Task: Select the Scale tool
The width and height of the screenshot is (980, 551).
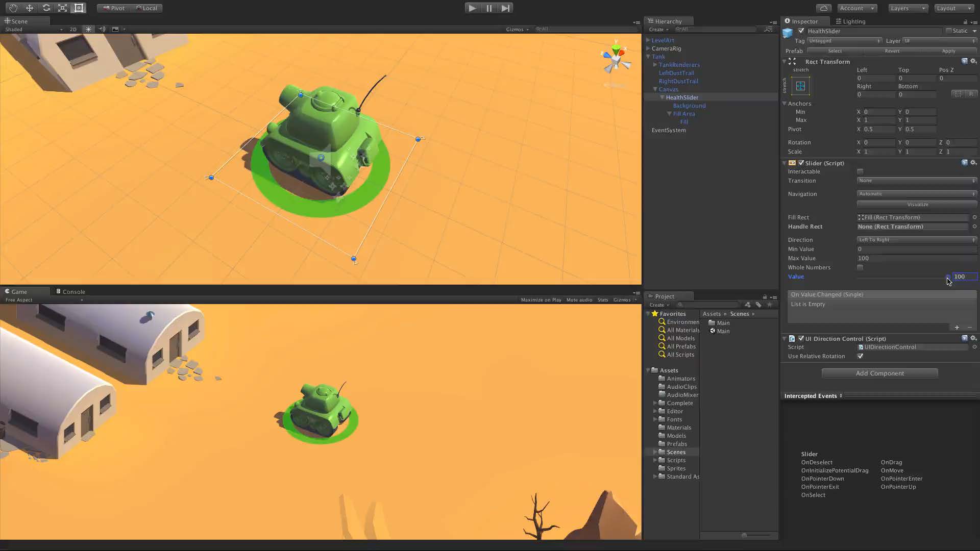Action: [62, 8]
